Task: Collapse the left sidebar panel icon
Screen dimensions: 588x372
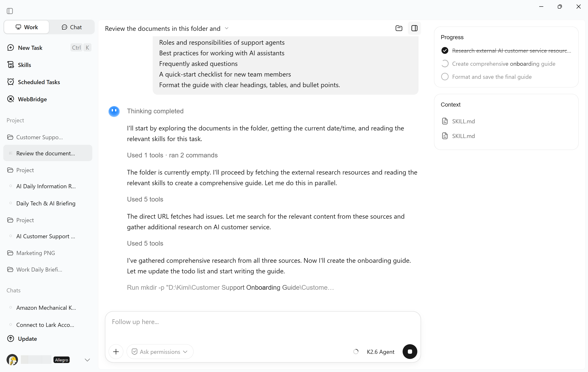Action: pyautogui.click(x=10, y=11)
